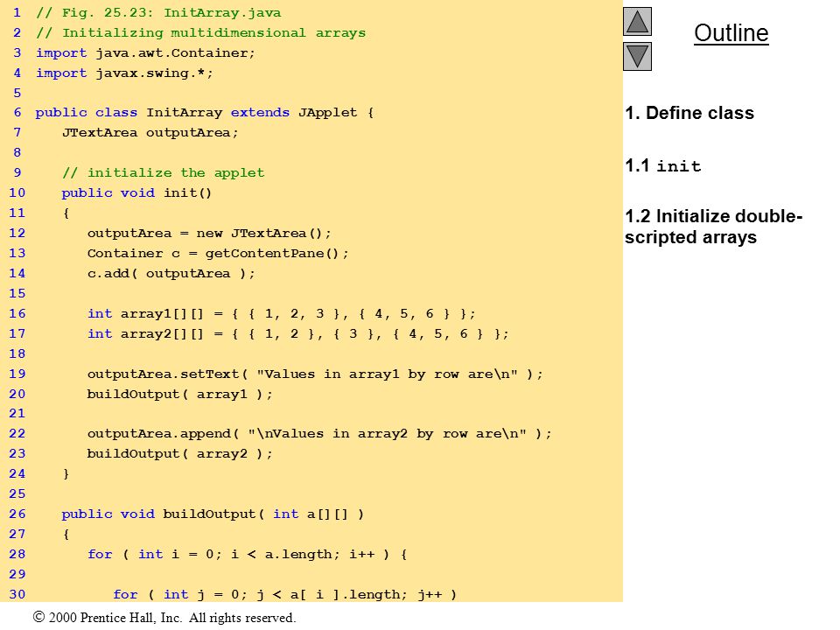Click the 'public class InitArray extends JApplet' line
Image resolution: width=840 pixels, height=630 pixels.
[205, 113]
